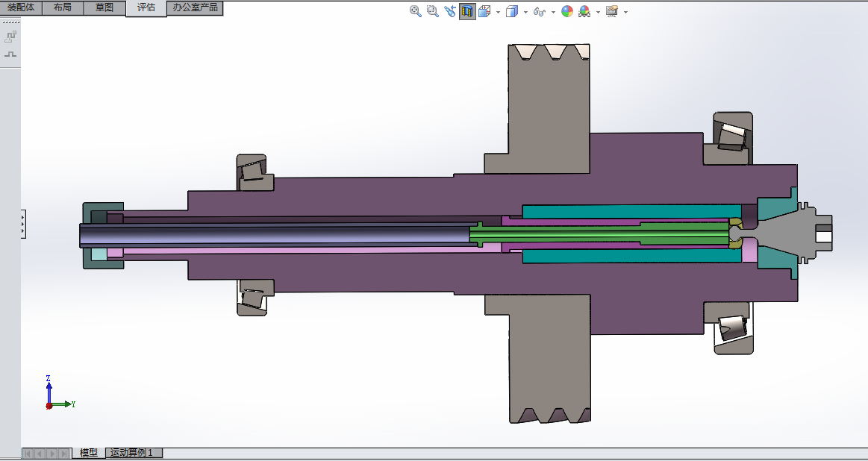Click the Zoom to Fit icon
This screenshot has width=868, height=461.
(416, 11)
